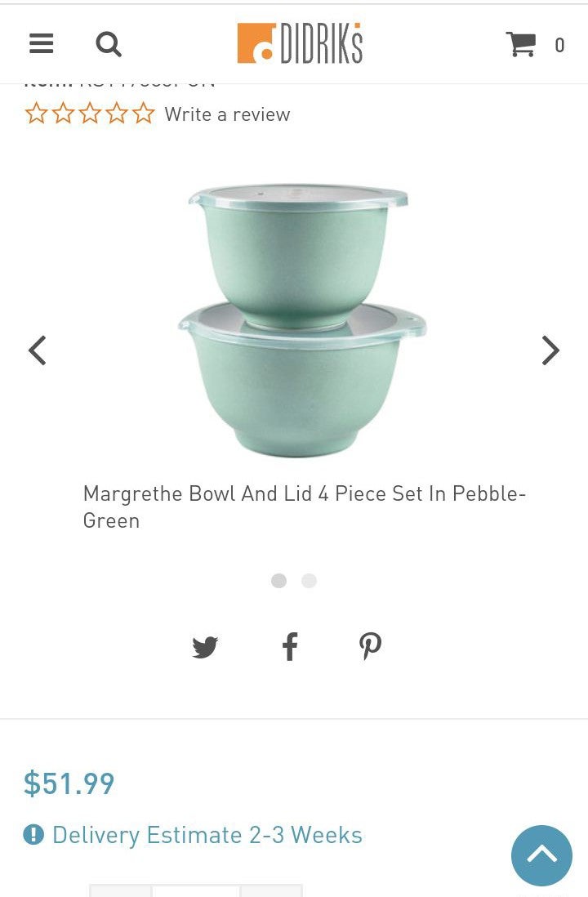Show previous product image
Image resolution: width=588 pixels, height=897 pixels.
[38, 350]
